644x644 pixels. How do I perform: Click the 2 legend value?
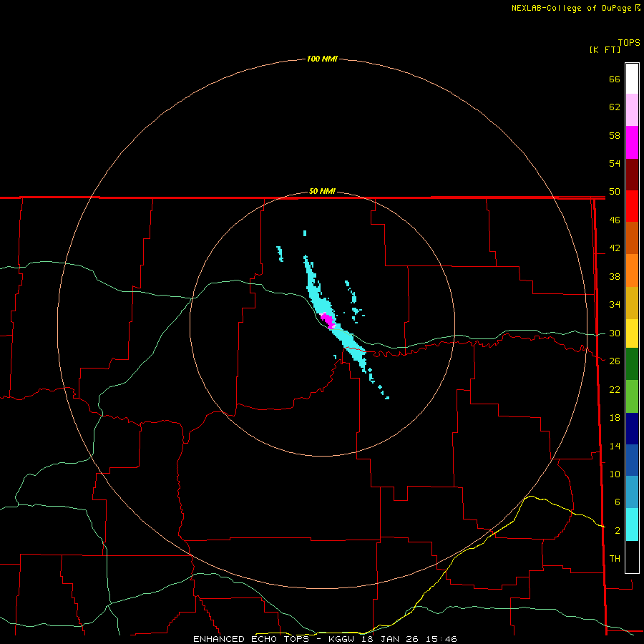(617, 531)
